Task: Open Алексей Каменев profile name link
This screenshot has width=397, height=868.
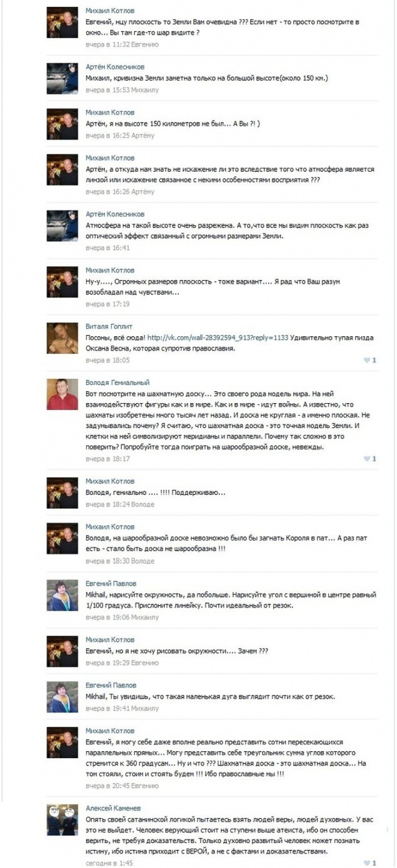Action: click(x=112, y=808)
